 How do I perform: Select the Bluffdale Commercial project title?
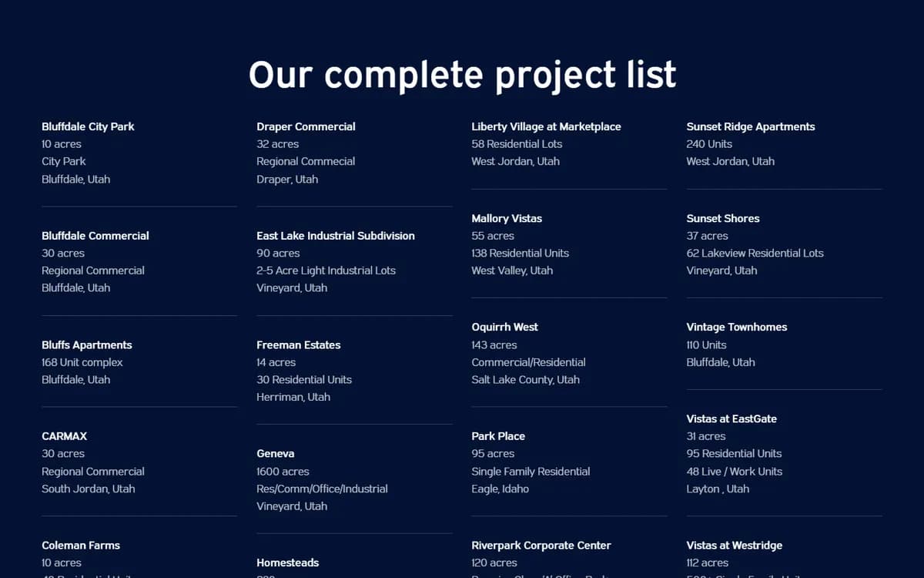tap(95, 236)
